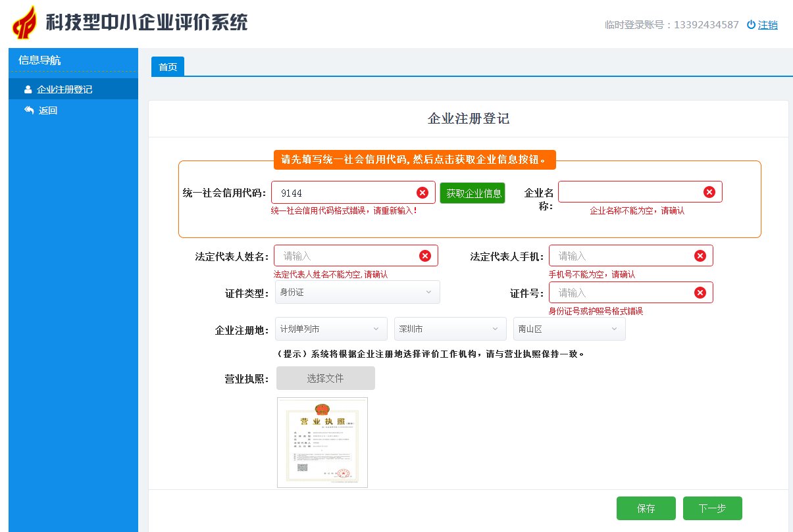Click the green 获取企业信息 button

[x=473, y=193]
